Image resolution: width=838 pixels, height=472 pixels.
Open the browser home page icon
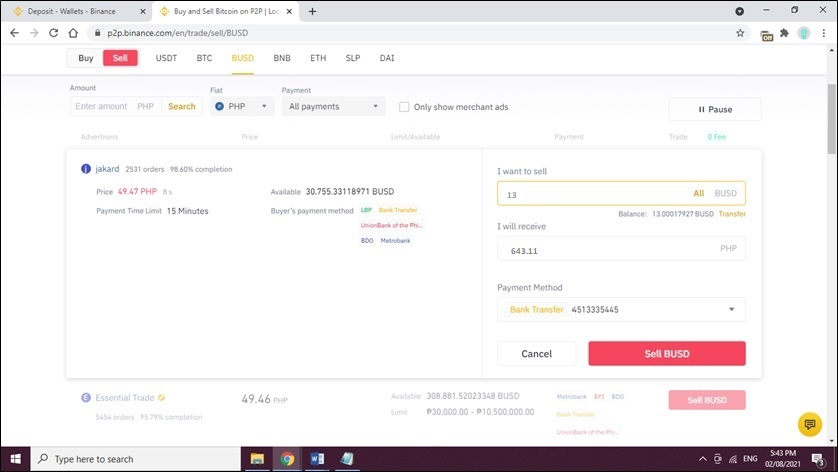click(x=73, y=33)
